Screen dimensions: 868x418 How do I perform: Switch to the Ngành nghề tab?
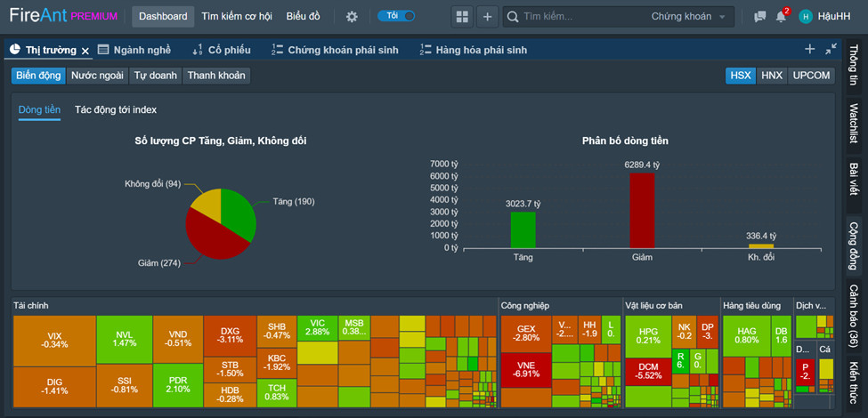tap(134, 50)
